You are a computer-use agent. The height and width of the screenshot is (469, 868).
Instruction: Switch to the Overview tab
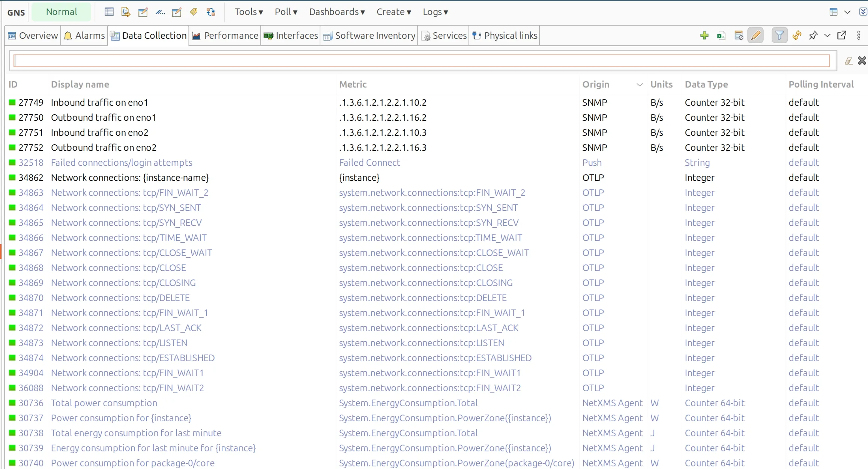click(33, 36)
